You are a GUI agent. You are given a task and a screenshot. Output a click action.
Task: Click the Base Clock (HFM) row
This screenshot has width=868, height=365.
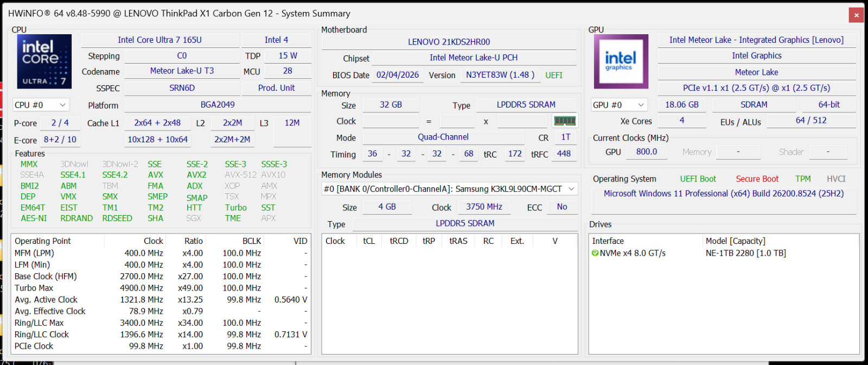click(x=161, y=276)
